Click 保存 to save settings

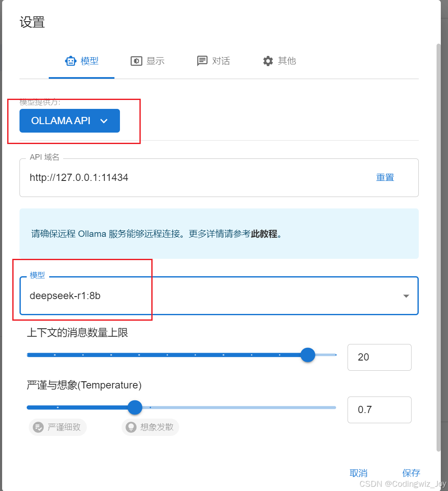pos(411,473)
